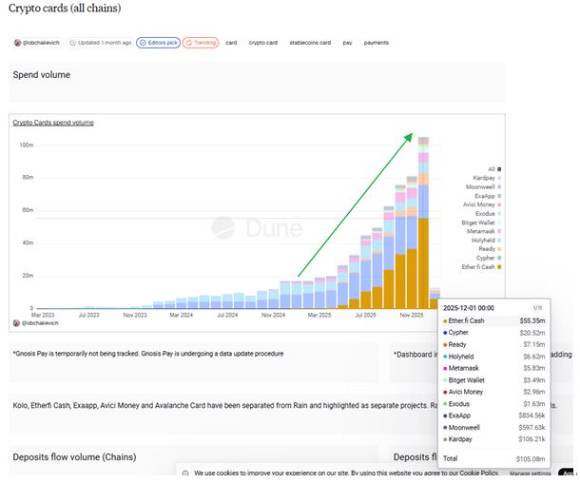Click the Spend volume section heading

(41, 75)
